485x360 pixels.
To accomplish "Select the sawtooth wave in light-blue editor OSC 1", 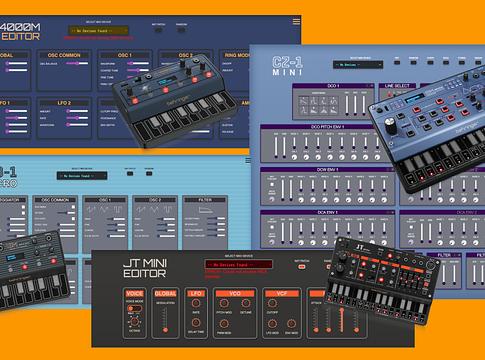I will 91,209.
